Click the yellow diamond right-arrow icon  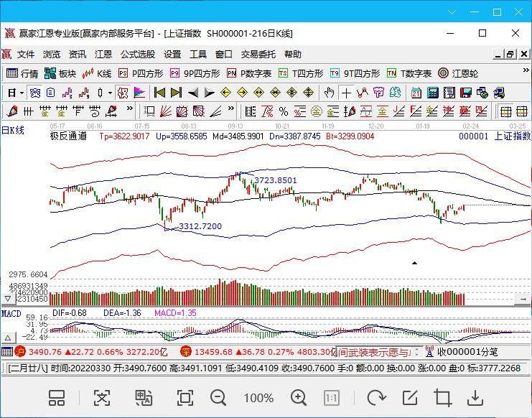point(242,93)
